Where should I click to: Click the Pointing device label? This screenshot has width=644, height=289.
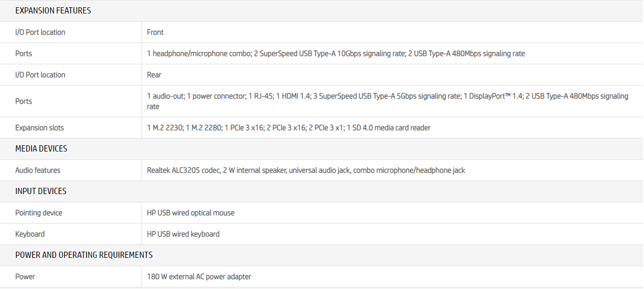click(x=38, y=213)
